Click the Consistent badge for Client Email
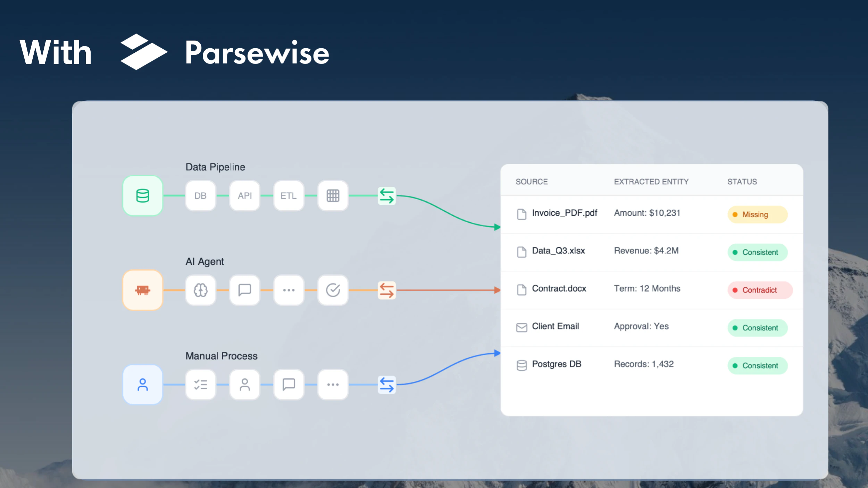Image resolution: width=868 pixels, height=488 pixels. pos(757,328)
